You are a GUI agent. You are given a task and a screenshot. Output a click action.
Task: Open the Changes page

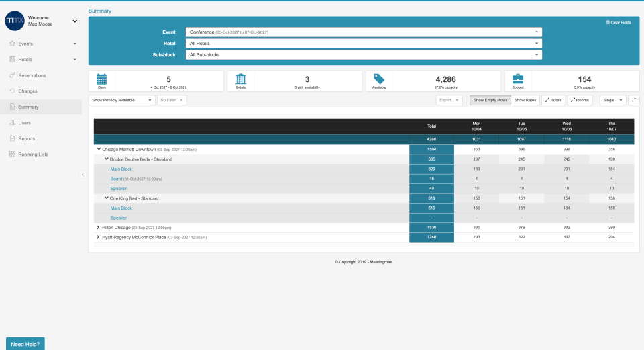[x=28, y=91]
